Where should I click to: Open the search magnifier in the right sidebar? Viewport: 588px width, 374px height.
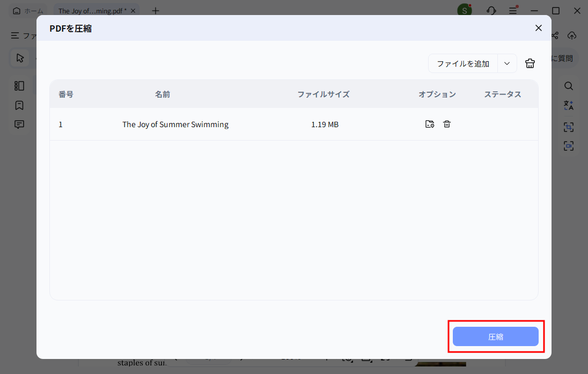(569, 86)
